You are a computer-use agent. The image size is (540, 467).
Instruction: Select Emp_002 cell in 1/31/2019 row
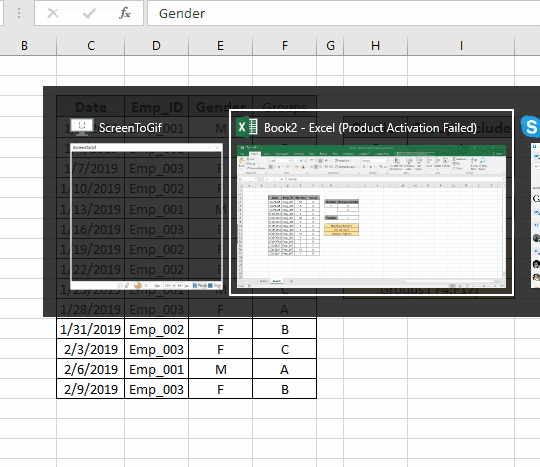(156, 329)
